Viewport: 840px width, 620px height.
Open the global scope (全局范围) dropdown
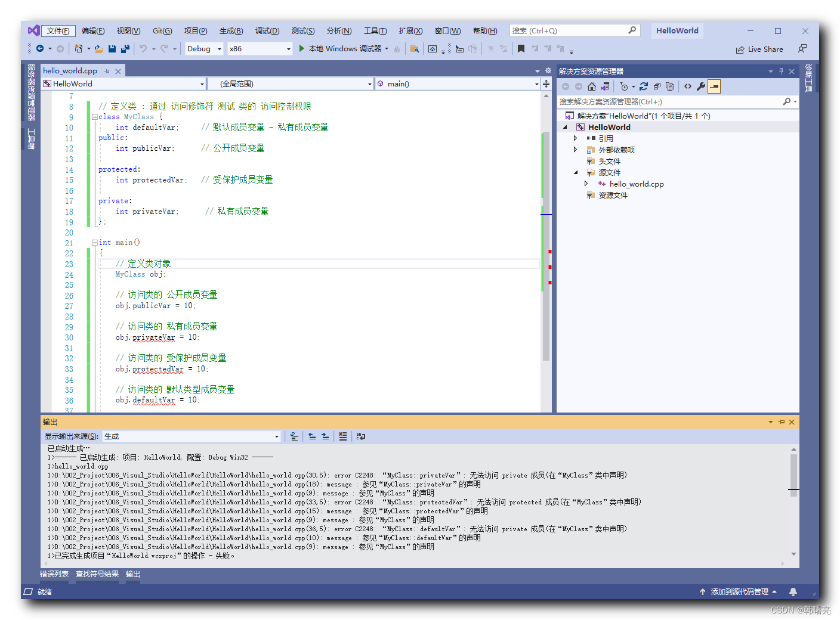[291, 84]
